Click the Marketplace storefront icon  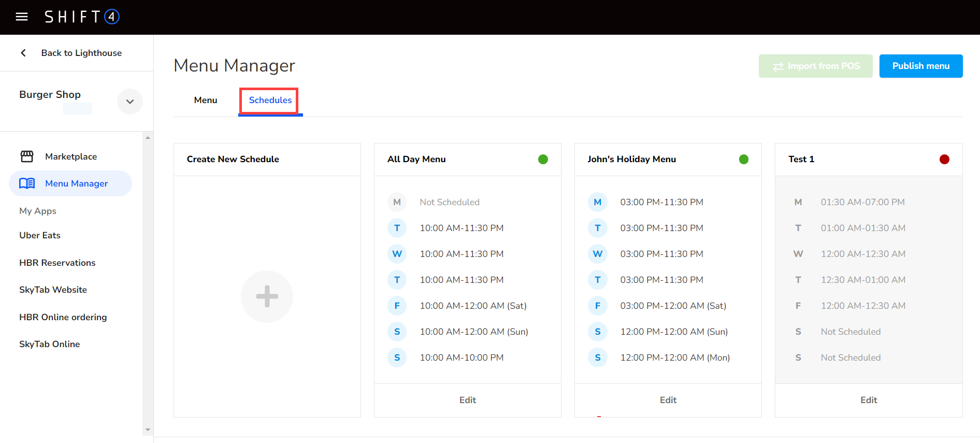[27, 156]
